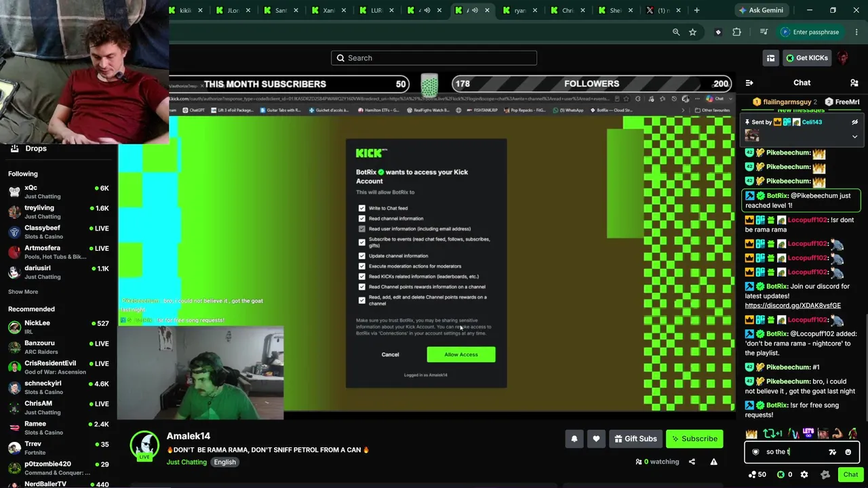This screenshot has width=868, height=488.
Task: Send message with Chat button
Action: point(850,474)
